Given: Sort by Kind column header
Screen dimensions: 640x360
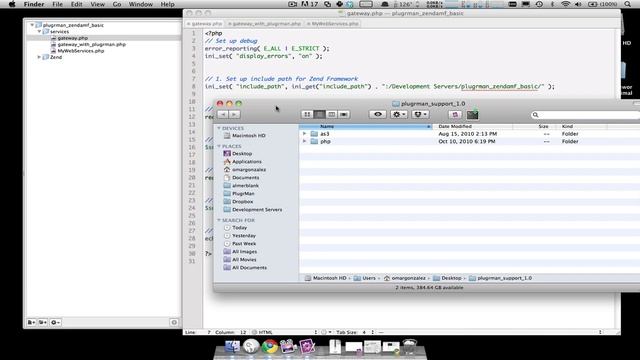Looking at the screenshot, I should 582,127.
